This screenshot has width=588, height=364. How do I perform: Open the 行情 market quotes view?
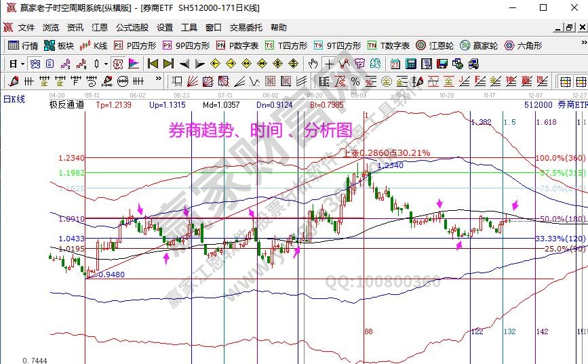(x=23, y=45)
